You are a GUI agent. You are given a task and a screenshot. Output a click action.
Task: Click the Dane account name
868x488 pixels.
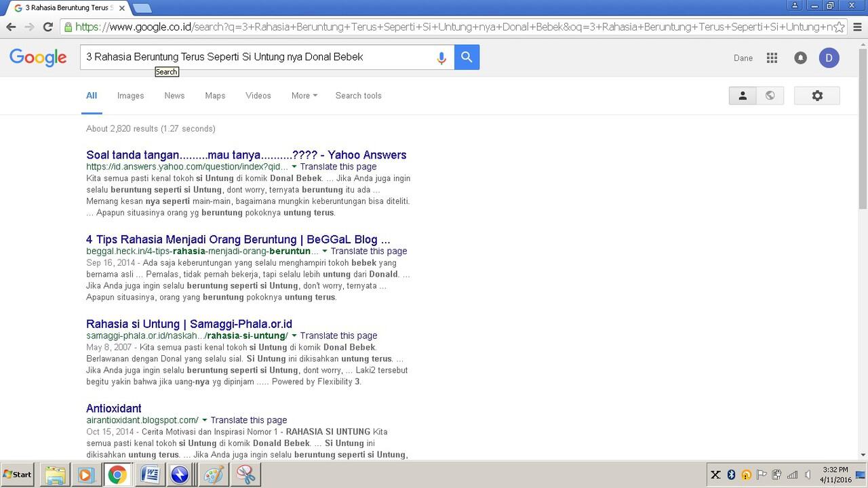(743, 58)
